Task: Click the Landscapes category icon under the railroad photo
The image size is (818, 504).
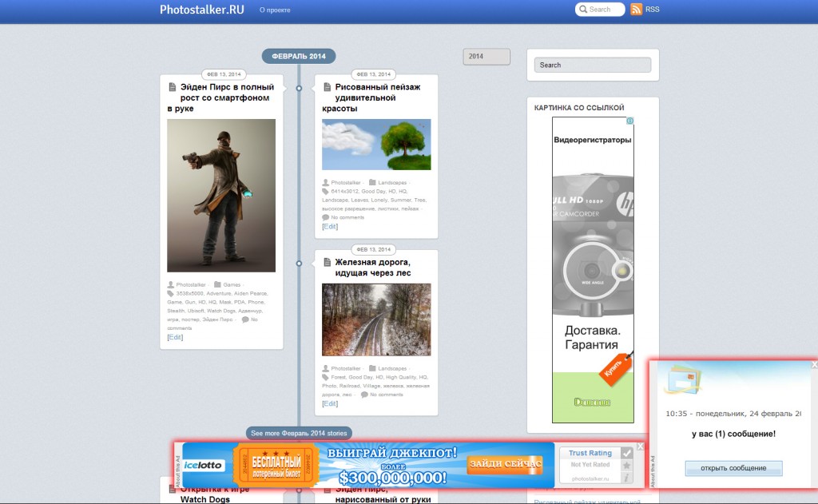Action: [372, 368]
